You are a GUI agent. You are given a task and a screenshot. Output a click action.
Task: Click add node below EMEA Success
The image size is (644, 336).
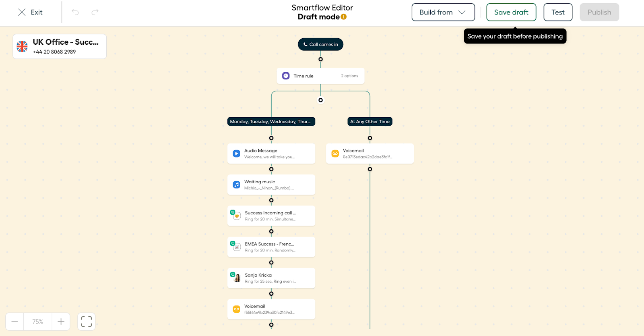click(x=271, y=262)
